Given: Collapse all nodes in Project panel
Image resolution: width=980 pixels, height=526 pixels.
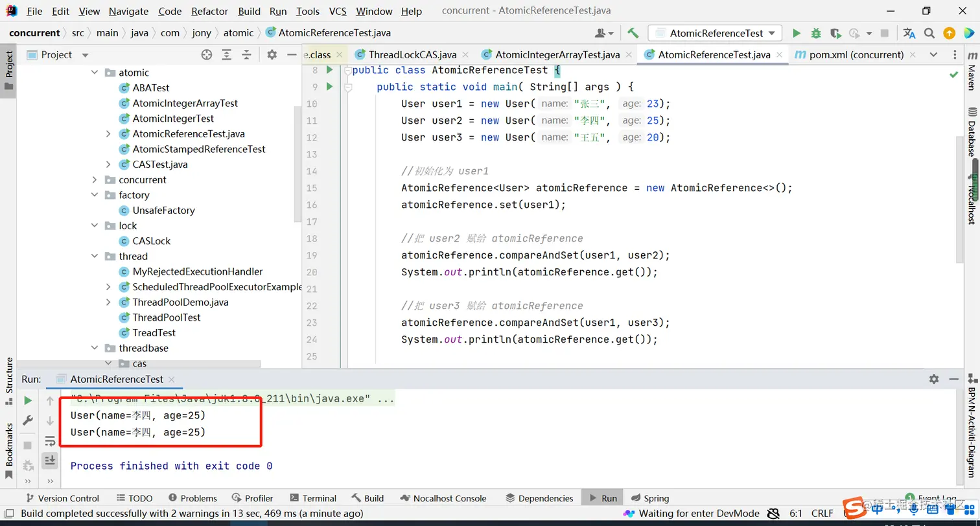Looking at the screenshot, I should pyautogui.click(x=247, y=55).
